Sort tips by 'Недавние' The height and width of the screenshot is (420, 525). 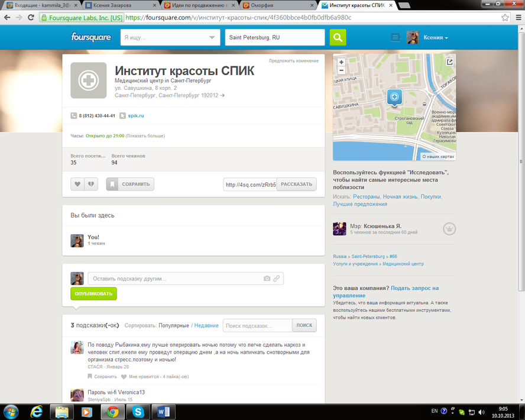[206, 325]
